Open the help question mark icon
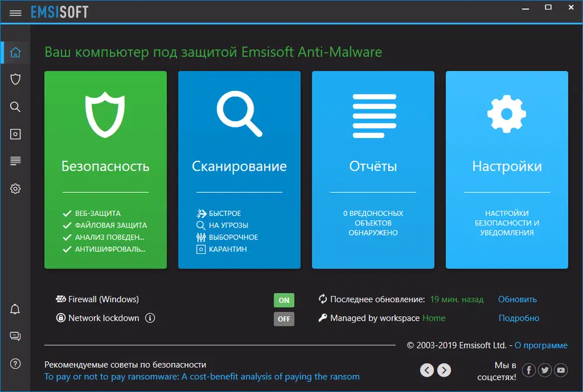Image resolution: width=583 pixels, height=392 pixels. tap(15, 363)
